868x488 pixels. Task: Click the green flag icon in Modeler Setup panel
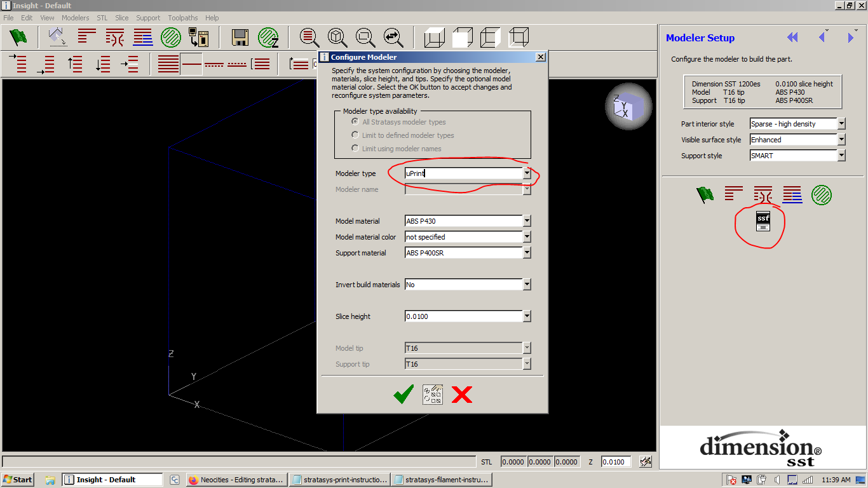point(705,195)
